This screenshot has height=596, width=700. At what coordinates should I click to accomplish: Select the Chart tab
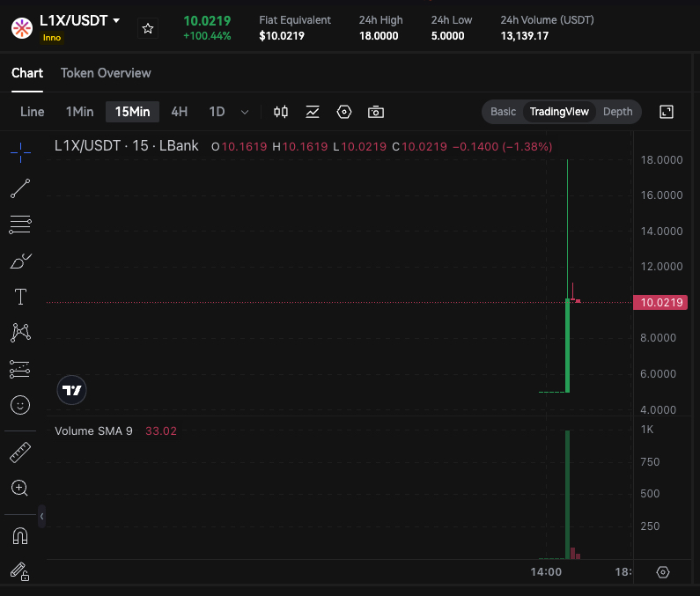click(27, 73)
